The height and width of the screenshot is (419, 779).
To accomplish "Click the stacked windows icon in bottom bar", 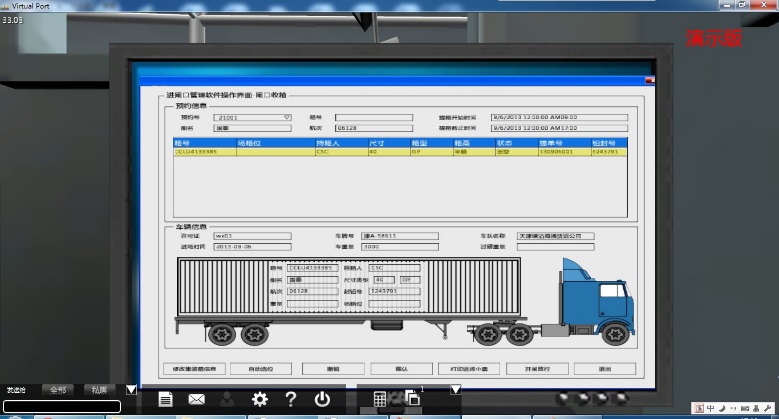I will point(411,398).
